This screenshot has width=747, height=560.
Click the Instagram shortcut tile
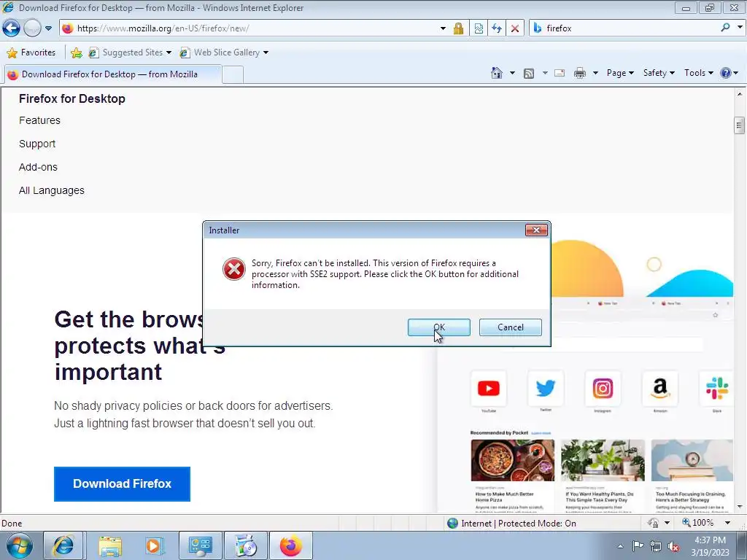[x=603, y=389]
